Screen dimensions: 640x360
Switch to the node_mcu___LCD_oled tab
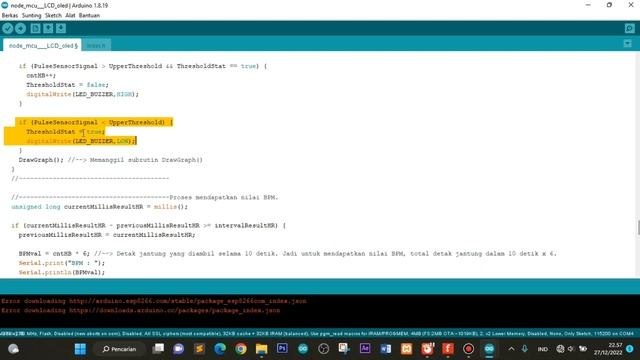coord(42,45)
